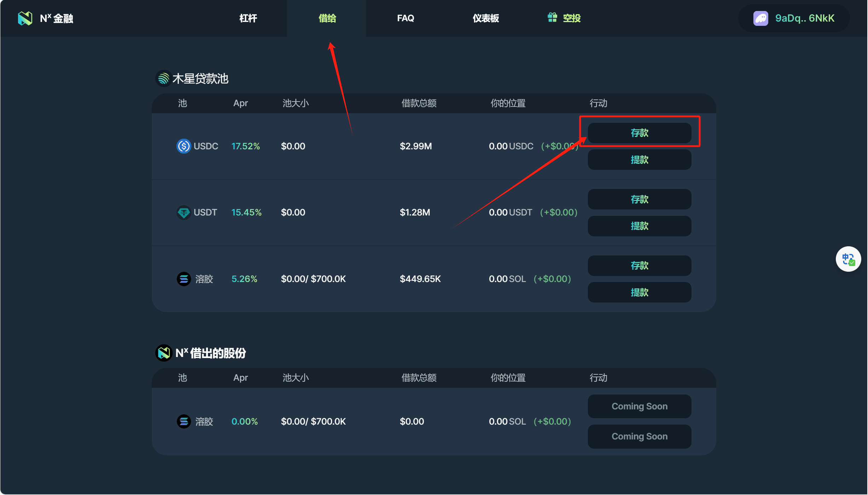The height and width of the screenshot is (495, 868).
Task: Click the NX Finance logo icon
Action: 25,18
